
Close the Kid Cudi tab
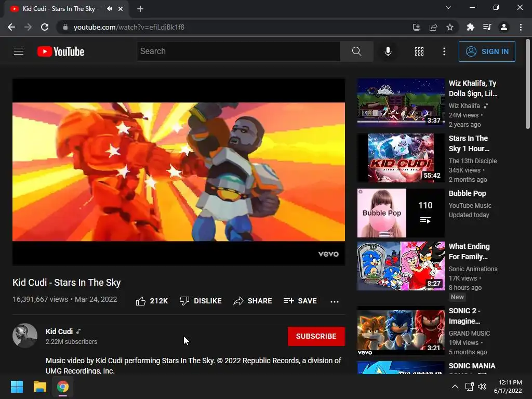click(x=121, y=9)
